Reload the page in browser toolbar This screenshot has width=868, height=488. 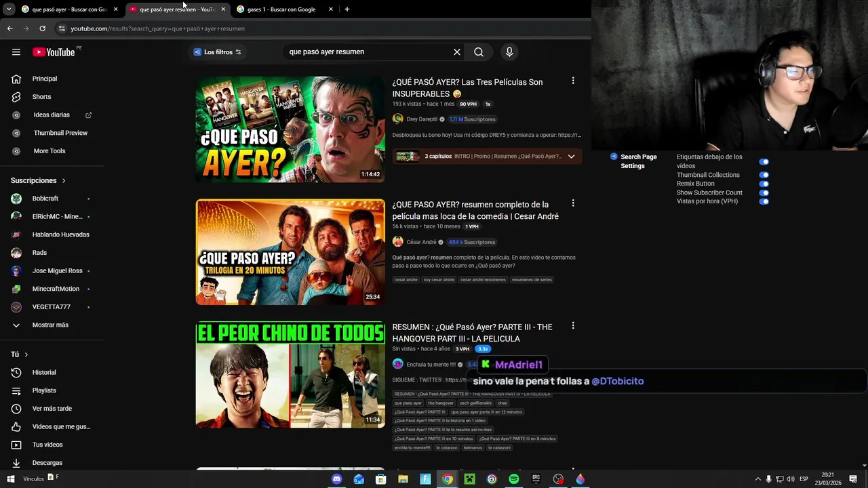click(x=42, y=28)
